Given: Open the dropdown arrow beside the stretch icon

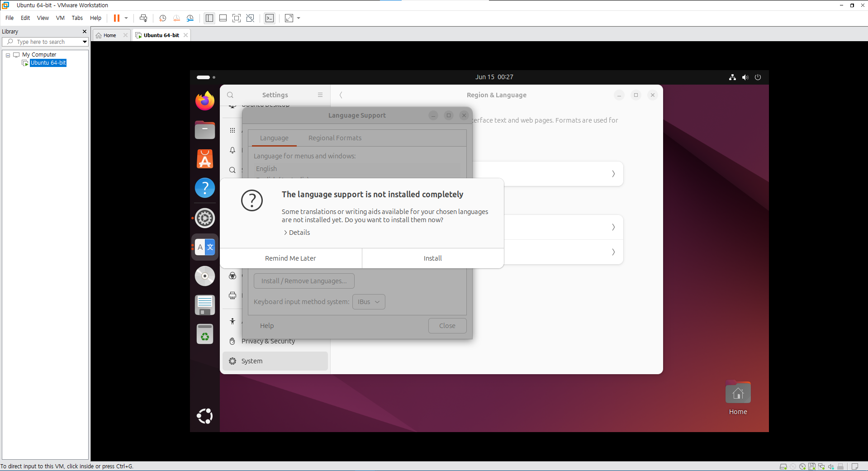Looking at the screenshot, I should coord(299,18).
